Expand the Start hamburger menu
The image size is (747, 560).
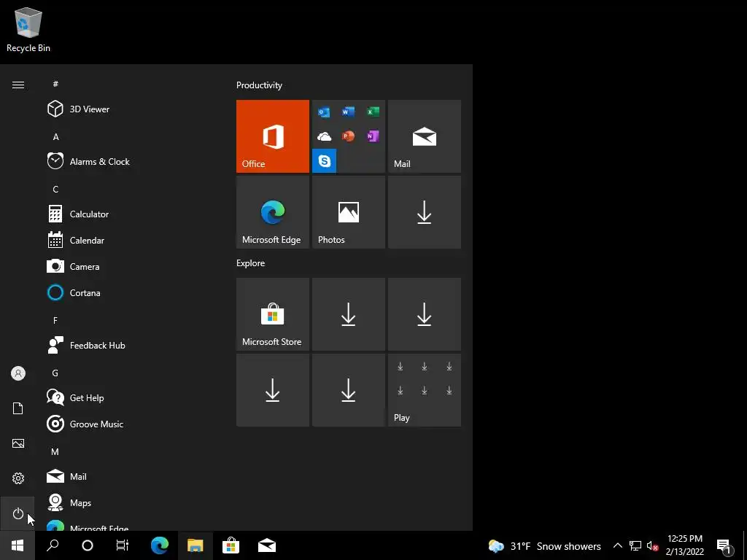click(18, 85)
